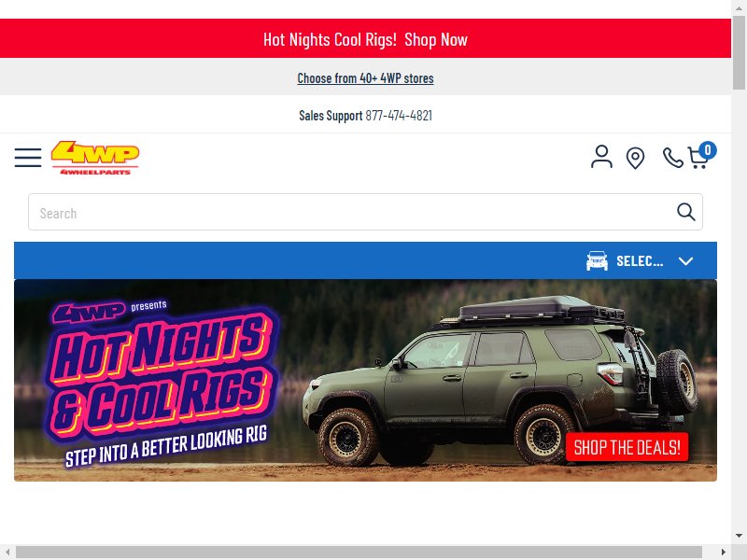Image resolution: width=747 pixels, height=560 pixels.
Task: Expand the vehicle selector chevron
Action: [685, 261]
